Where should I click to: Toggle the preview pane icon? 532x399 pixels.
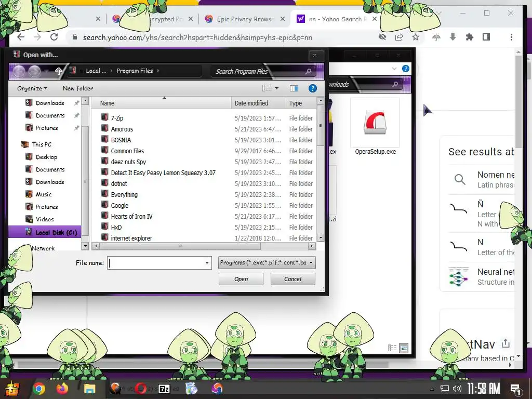click(x=294, y=88)
